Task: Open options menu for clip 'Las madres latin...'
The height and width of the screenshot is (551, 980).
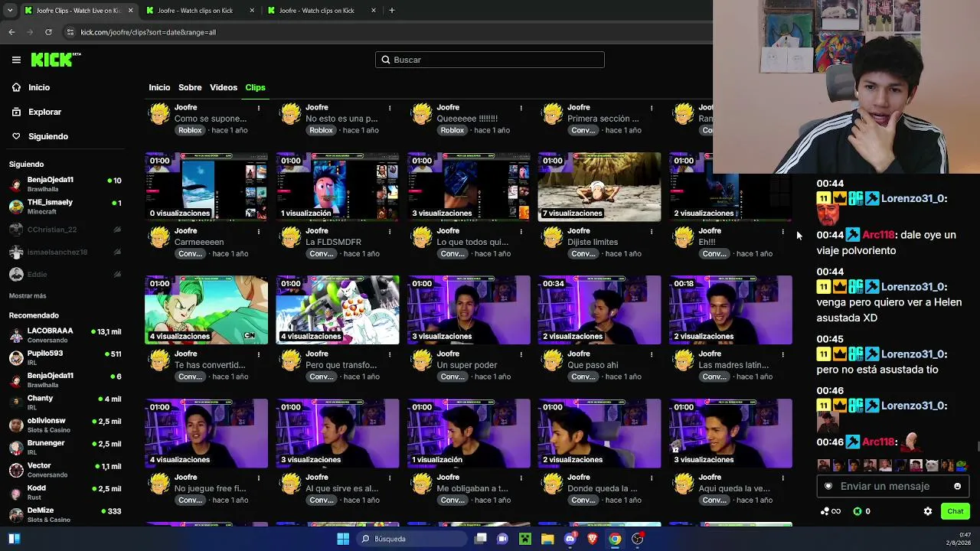Action: click(782, 354)
